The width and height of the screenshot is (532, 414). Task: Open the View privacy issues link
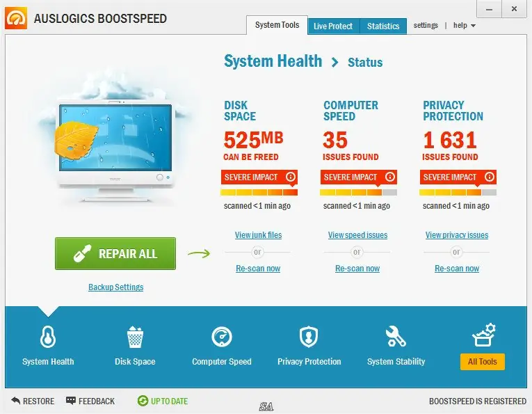coord(457,234)
